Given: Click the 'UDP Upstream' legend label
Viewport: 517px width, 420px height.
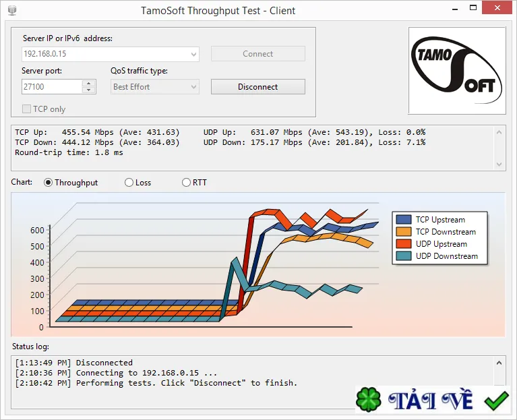Looking at the screenshot, I should tap(441, 244).
